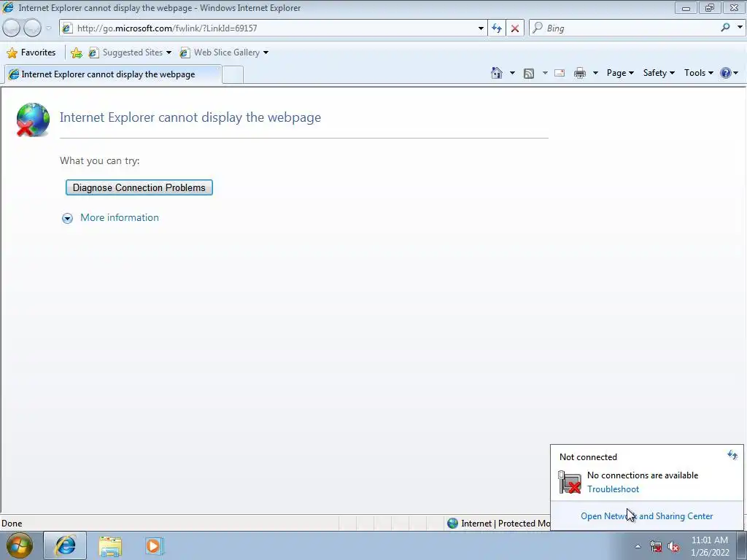Expand the address bar autocomplete dropdown
The height and width of the screenshot is (560, 747).
(481, 28)
